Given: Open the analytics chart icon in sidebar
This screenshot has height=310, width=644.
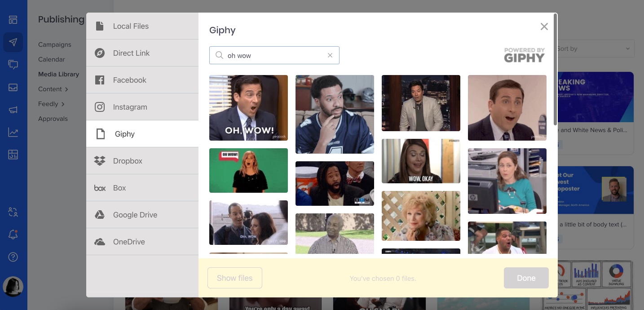Looking at the screenshot, I should click(13, 132).
